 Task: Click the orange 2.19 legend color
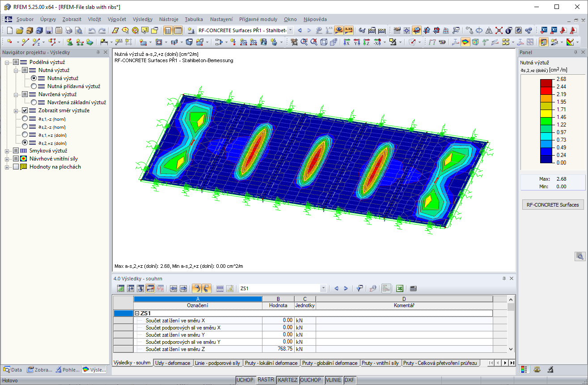546,98
